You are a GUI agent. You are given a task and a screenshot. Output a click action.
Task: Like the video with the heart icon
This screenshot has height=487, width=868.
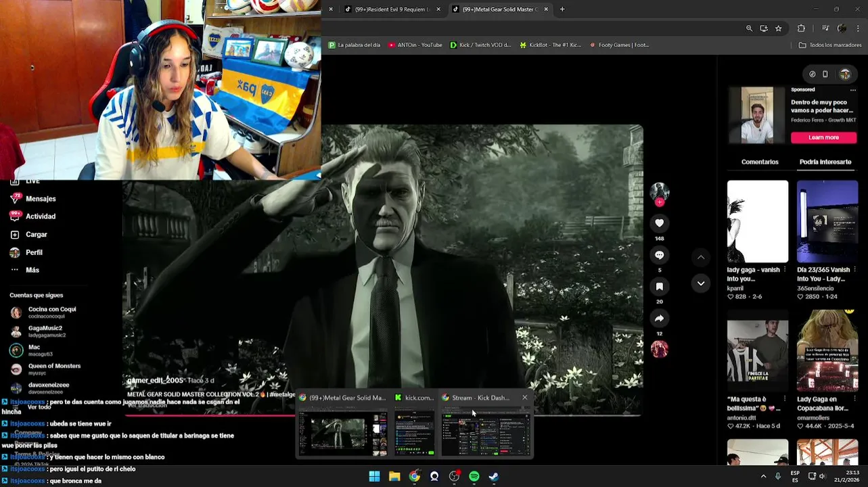pyautogui.click(x=659, y=223)
